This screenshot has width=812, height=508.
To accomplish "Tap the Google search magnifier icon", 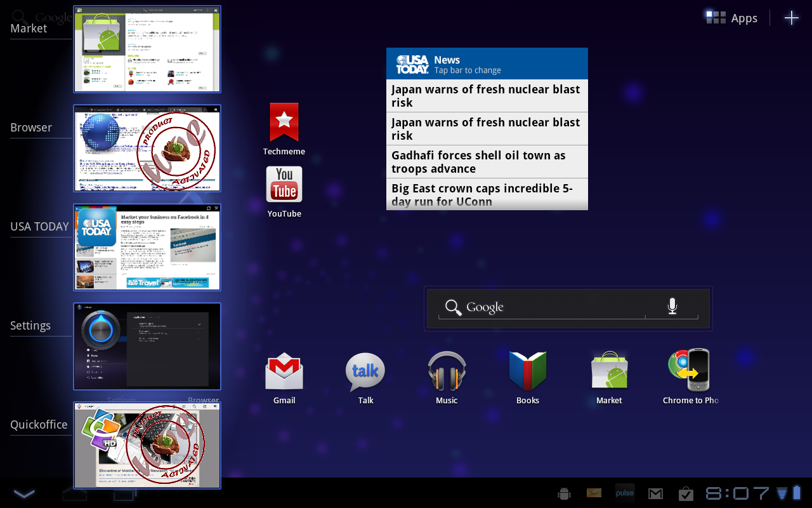I will pyautogui.click(x=453, y=307).
